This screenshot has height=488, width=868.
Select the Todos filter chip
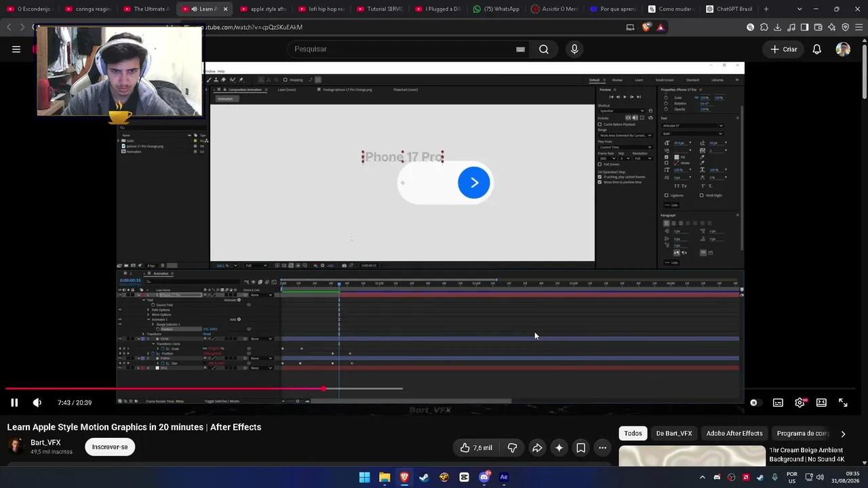click(633, 434)
